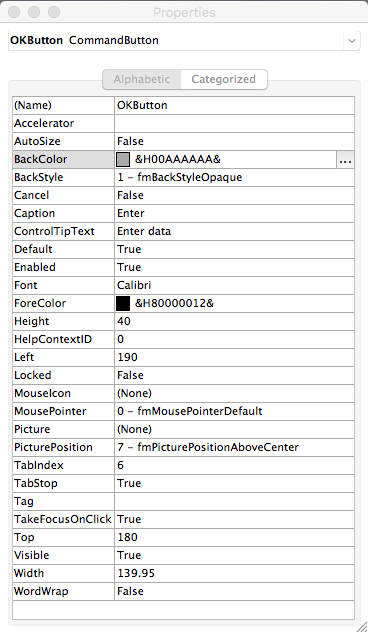The height and width of the screenshot is (633, 368).
Task: Click the Top value 180
Action: pyautogui.click(x=234, y=537)
